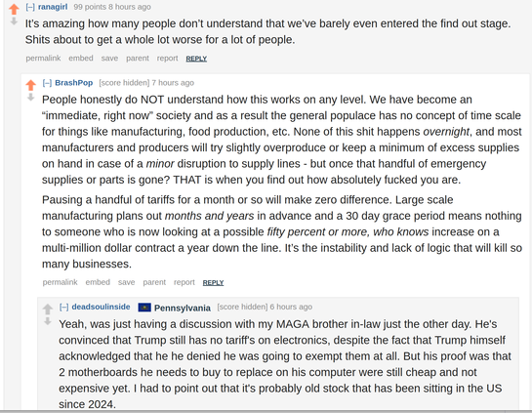Click the Pennsylvania flag flair icon
The width and height of the screenshot is (532, 413).
144,308
